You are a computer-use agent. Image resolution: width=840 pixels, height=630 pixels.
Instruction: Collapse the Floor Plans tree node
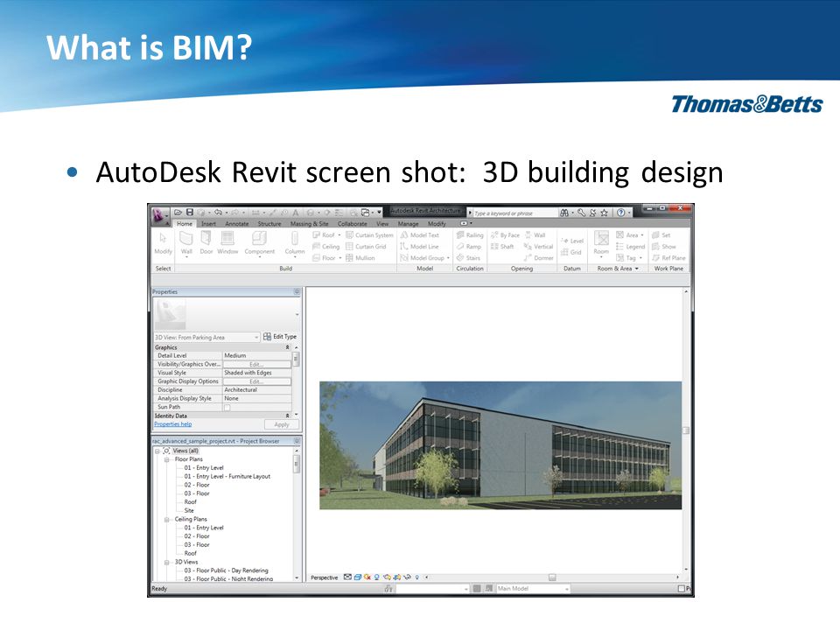166,459
